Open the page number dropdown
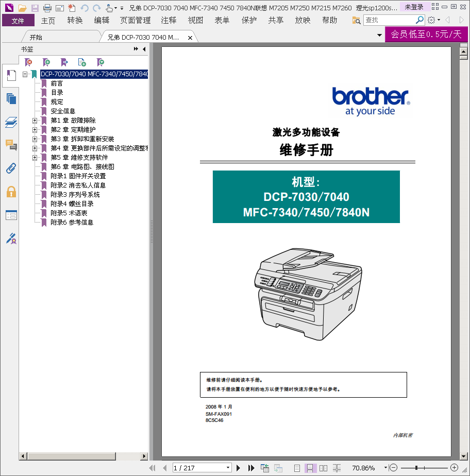This screenshot has height=476, width=470. tap(228, 468)
